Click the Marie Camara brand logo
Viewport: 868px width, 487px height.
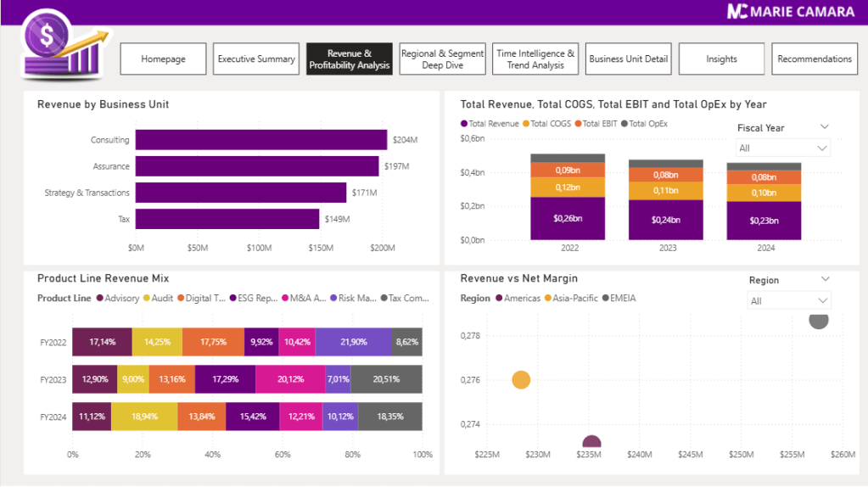click(784, 12)
